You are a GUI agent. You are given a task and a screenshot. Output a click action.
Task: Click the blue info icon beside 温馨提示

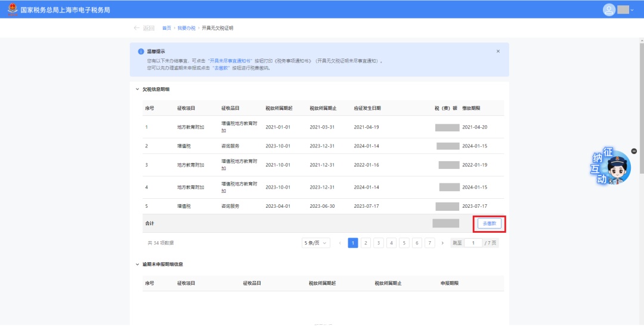[x=141, y=51]
